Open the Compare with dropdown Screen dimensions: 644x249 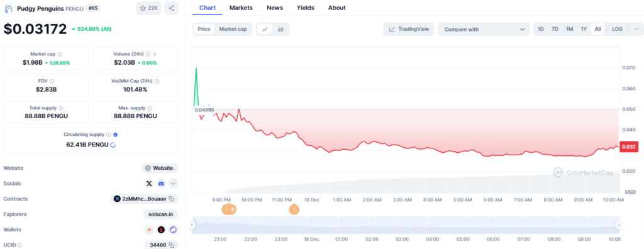pos(484,29)
